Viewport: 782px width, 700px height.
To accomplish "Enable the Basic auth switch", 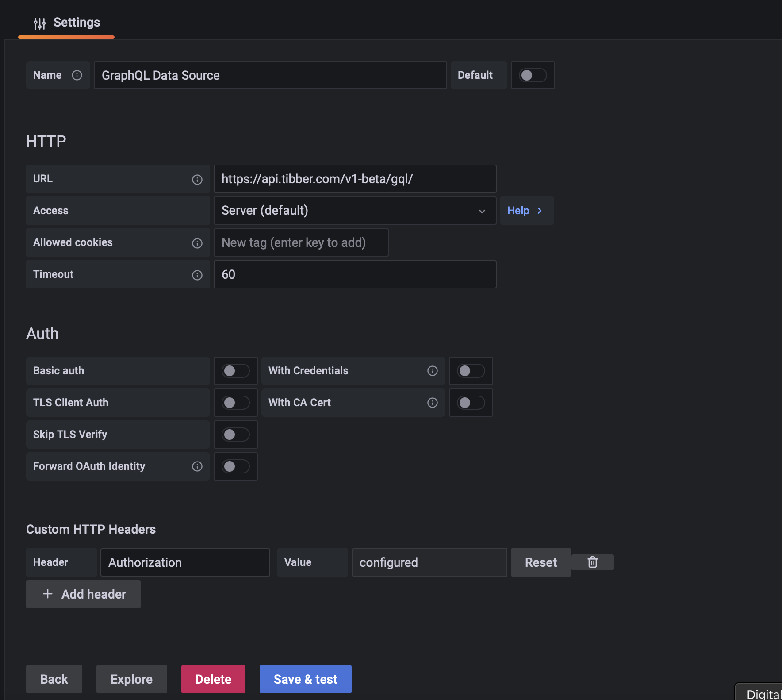I will (x=236, y=371).
